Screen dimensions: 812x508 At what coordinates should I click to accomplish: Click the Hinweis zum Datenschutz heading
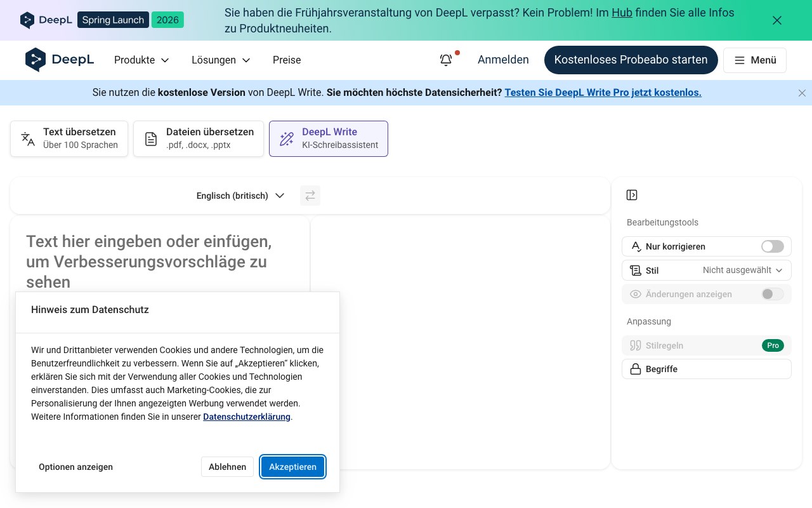pos(90,310)
